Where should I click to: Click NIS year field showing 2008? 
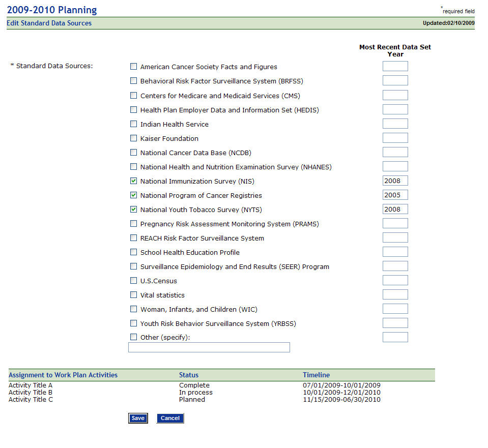[x=395, y=181]
